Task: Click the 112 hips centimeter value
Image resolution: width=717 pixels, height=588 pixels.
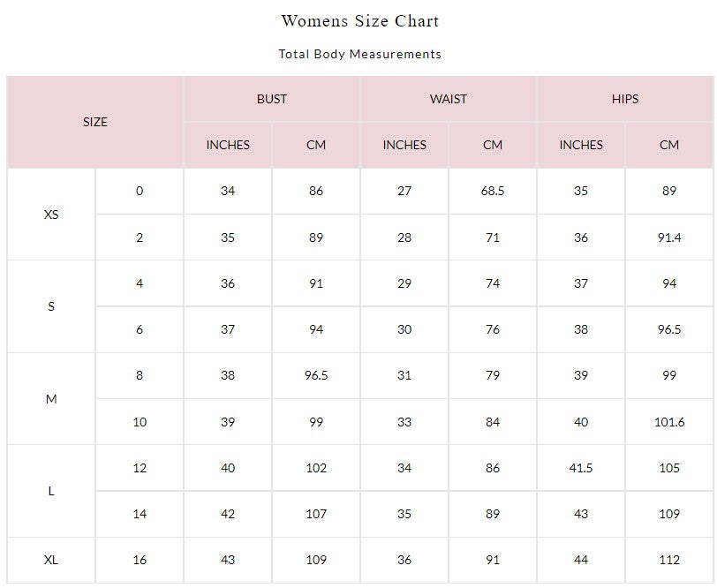Action: point(669,560)
